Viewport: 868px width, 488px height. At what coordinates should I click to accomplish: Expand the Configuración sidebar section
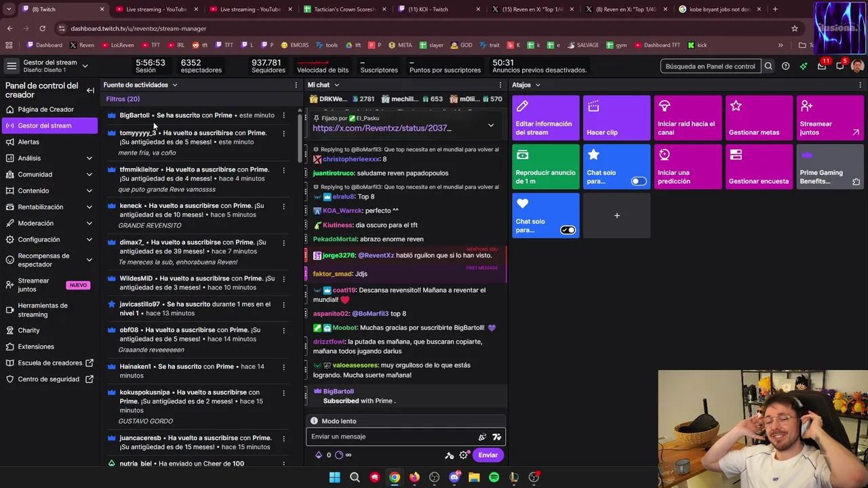[89, 240]
